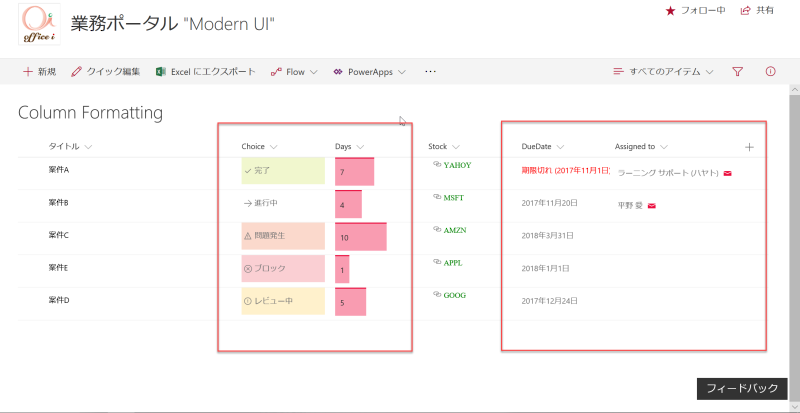Click the filter funnel icon
800x413 pixels.
pos(737,71)
